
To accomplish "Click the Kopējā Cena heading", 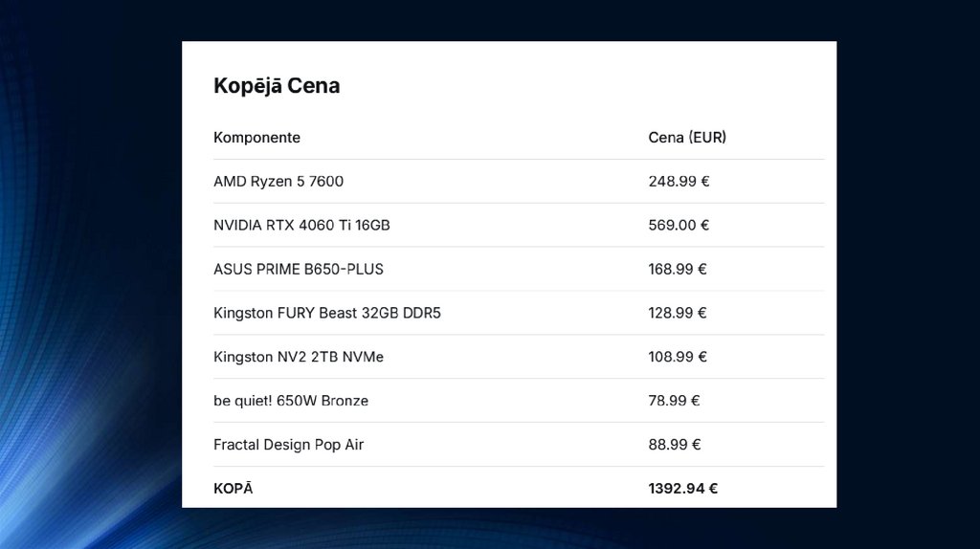I will 277,86.
